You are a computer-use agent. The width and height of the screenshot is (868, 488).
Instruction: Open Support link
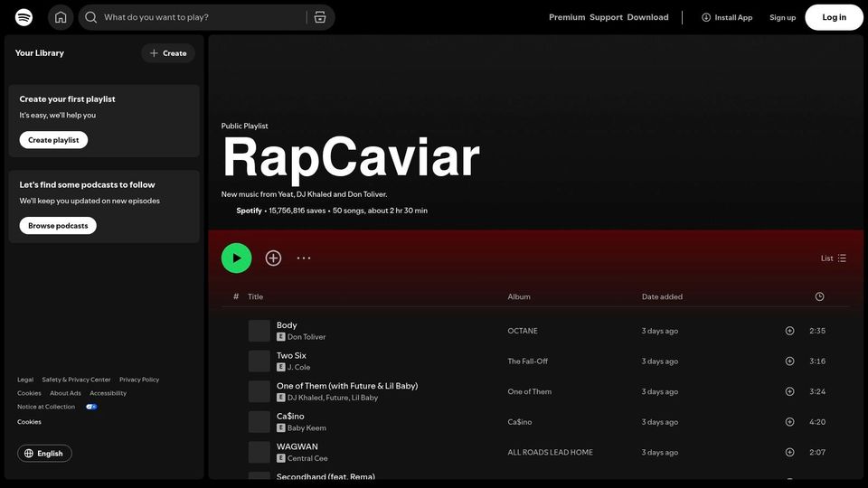(606, 17)
